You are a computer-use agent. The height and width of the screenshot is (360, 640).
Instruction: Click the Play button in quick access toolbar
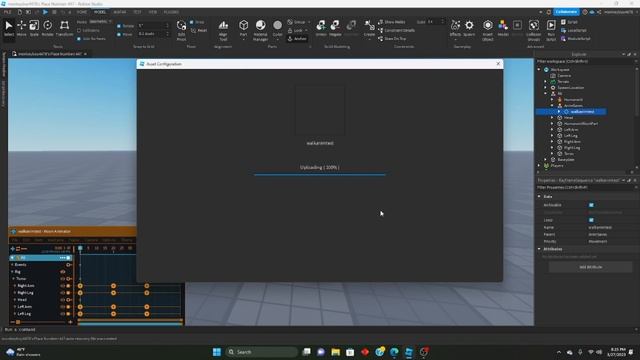point(45,12)
